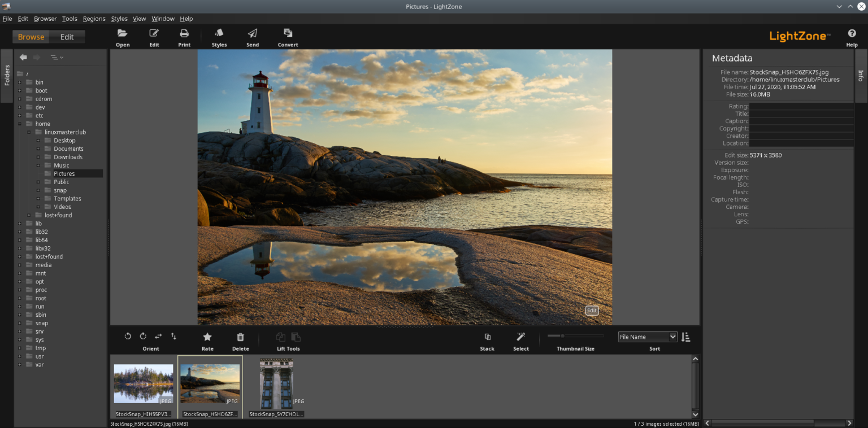Viewport: 868px width, 428px height.
Task: Open the File menu
Action: 7,19
